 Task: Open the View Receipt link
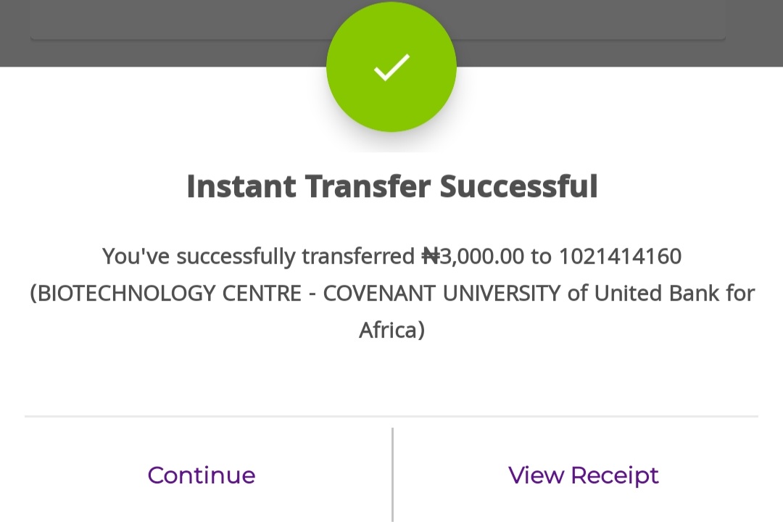584,475
